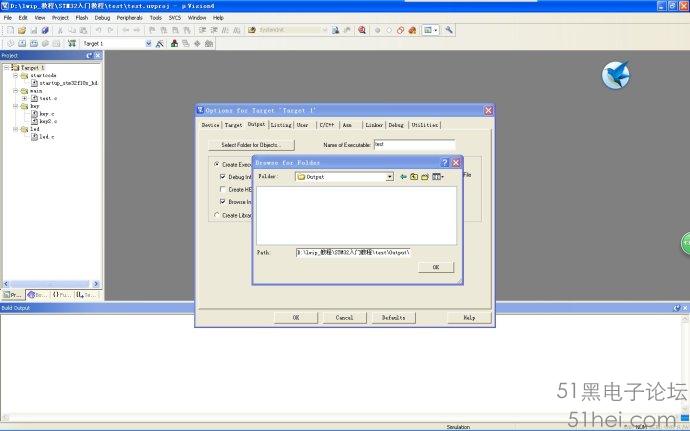
Task: Click the Kill All Breakpoints red icon
Action: pos(412,30)
